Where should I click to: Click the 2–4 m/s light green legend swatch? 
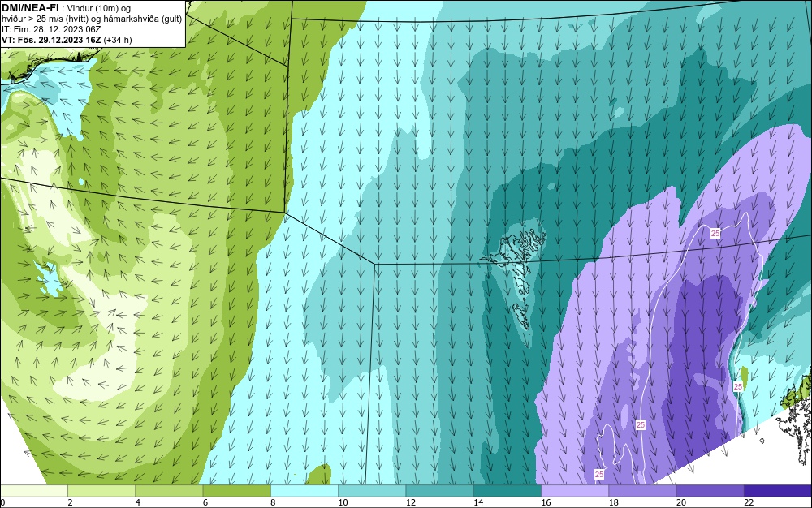click(101, 490)
